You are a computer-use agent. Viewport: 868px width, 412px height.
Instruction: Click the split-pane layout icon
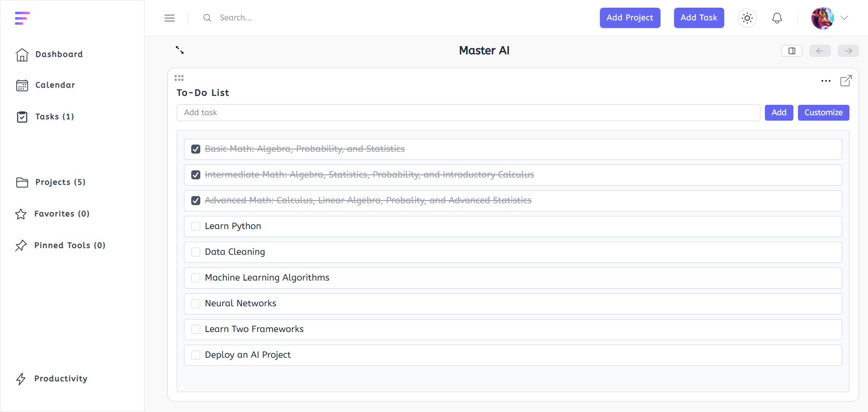[x=792, y=51]
